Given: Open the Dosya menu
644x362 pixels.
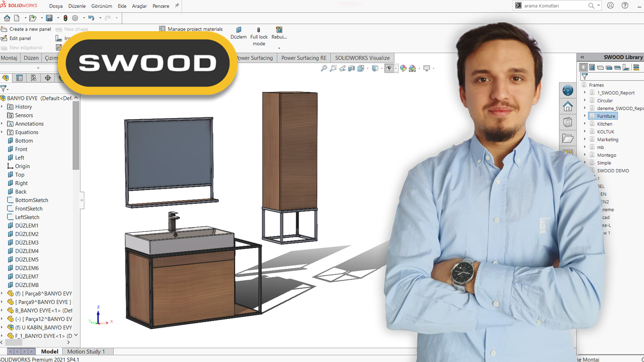Looking at the screenshot, I should click(x=56, y=6).
